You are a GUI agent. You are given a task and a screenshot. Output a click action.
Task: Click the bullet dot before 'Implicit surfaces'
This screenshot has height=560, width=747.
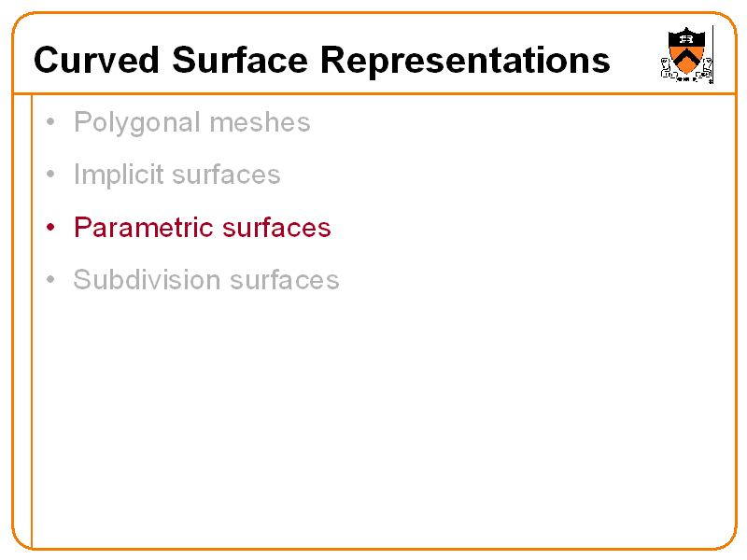(x=50, y=175)
